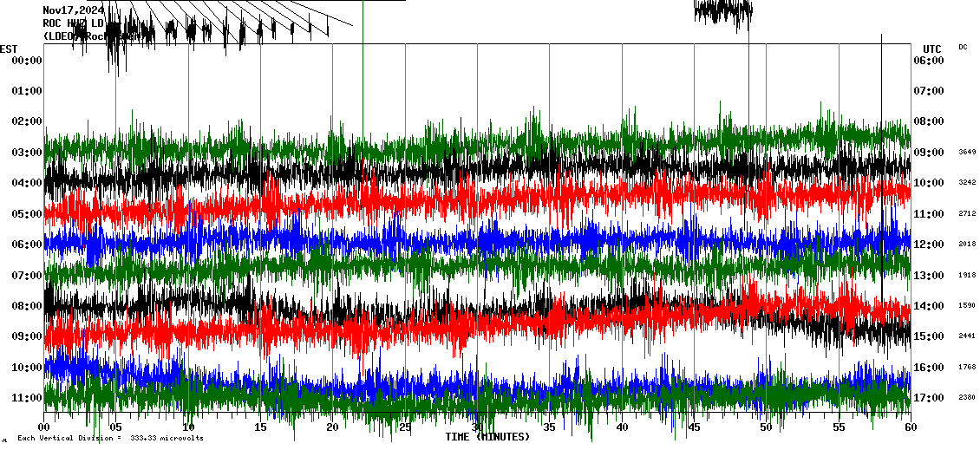Click the Nov17,2024 date label
980x450 pixels.
coord(73,10)
